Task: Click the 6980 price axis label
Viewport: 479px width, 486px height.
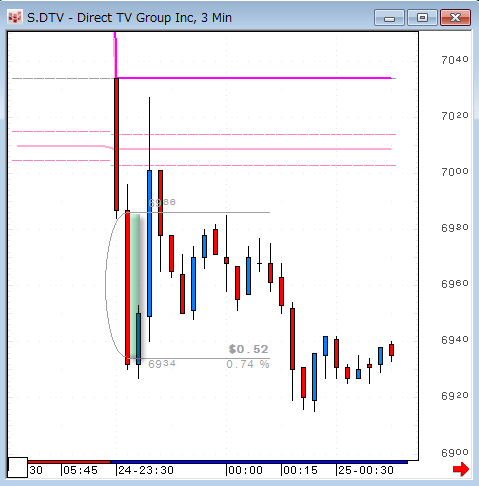Action: [455, 228]
